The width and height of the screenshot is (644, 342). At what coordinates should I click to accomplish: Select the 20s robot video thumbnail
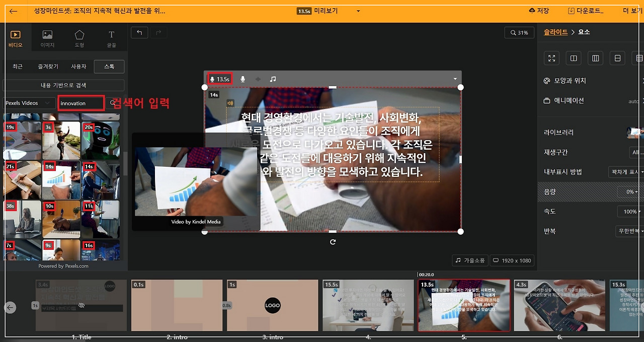[101, 141]
